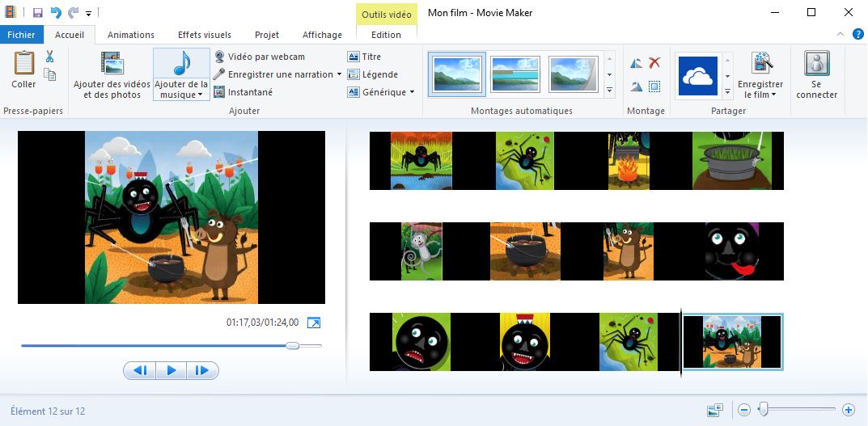Click the rotate left icon

pyautogui.click(x=636, y=62)
